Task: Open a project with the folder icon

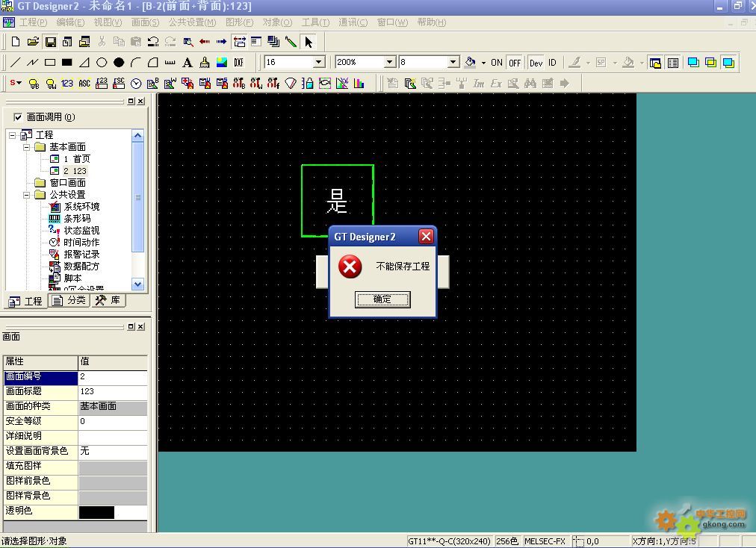Action: pos(33,42)
